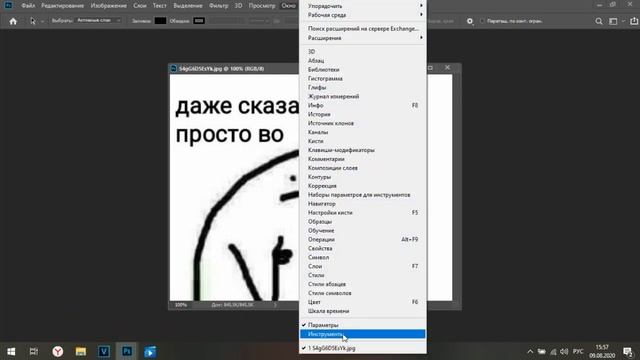The image size is (640, 360).
Task: Open the notification center icon
Action: tap(628, 351)
